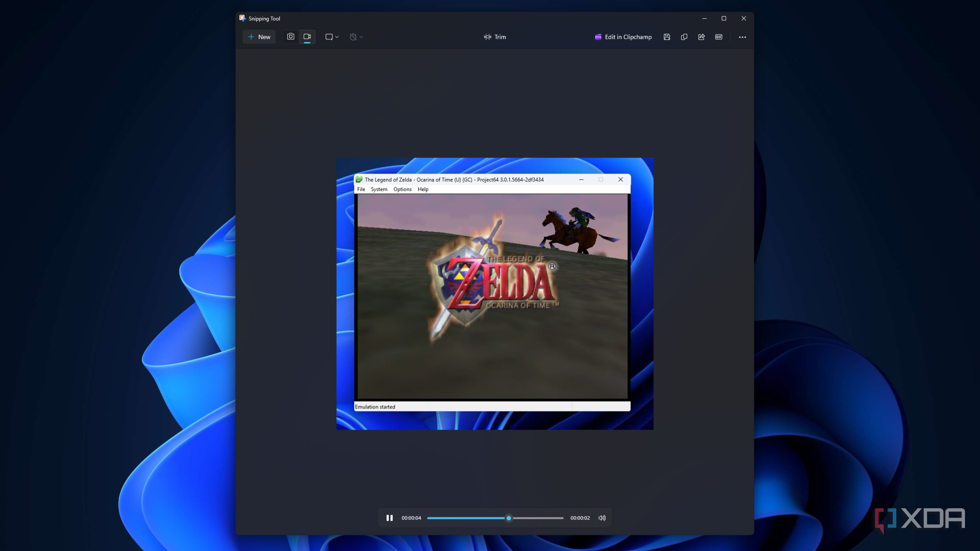This screenshot has width=980, height=551.
Task: Click the Project64 app icon in title bar
Action: (x=359, y=180)
